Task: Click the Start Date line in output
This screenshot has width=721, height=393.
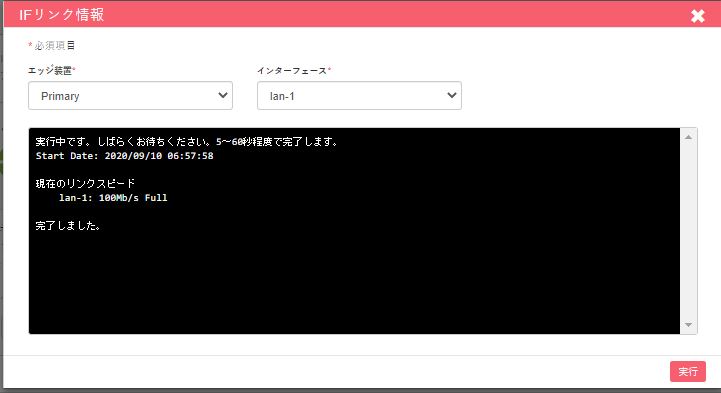Action: [x=125, y=156]
